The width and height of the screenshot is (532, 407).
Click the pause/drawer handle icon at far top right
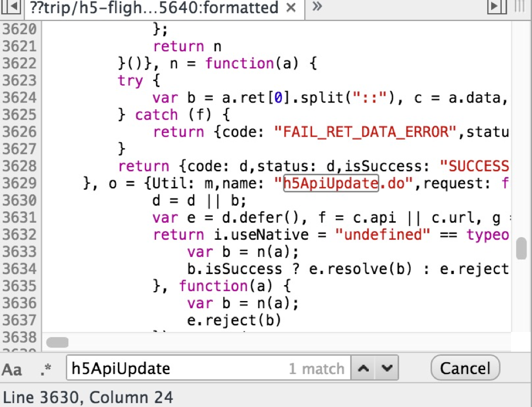pyautogui.click(x=519, y=6)
